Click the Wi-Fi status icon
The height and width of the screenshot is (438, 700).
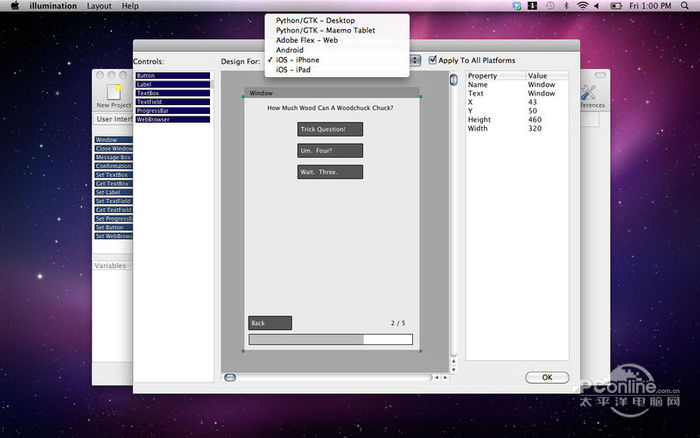click(583, 6)
